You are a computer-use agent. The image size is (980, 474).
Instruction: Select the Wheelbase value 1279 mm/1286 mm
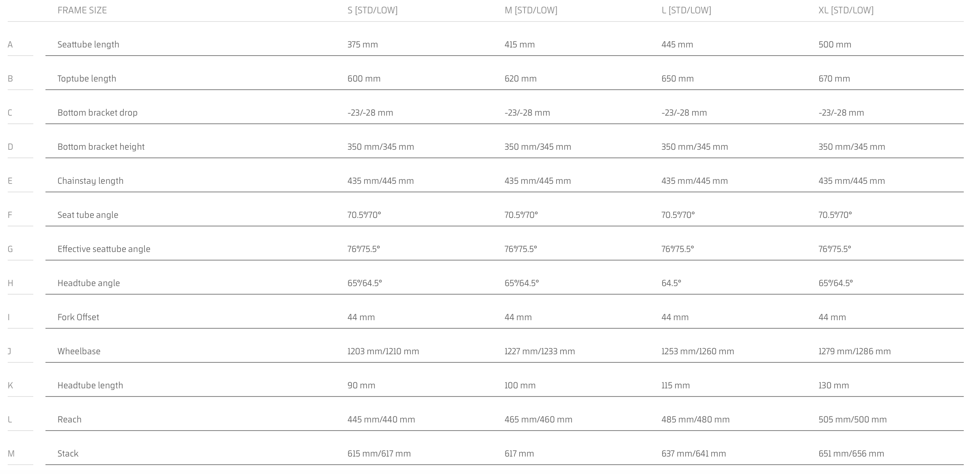(x=855, y=351)
